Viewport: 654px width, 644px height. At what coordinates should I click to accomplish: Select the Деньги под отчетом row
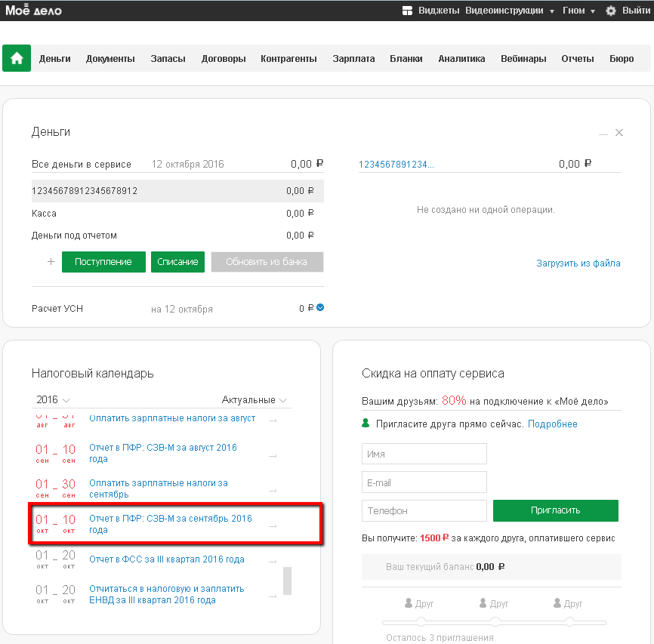point(177,236)
